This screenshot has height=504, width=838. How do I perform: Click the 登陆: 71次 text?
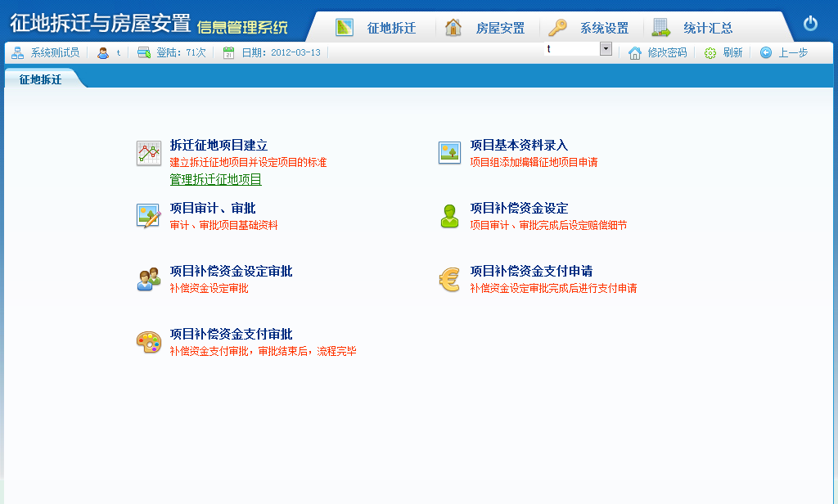click(x=181, y=52)
